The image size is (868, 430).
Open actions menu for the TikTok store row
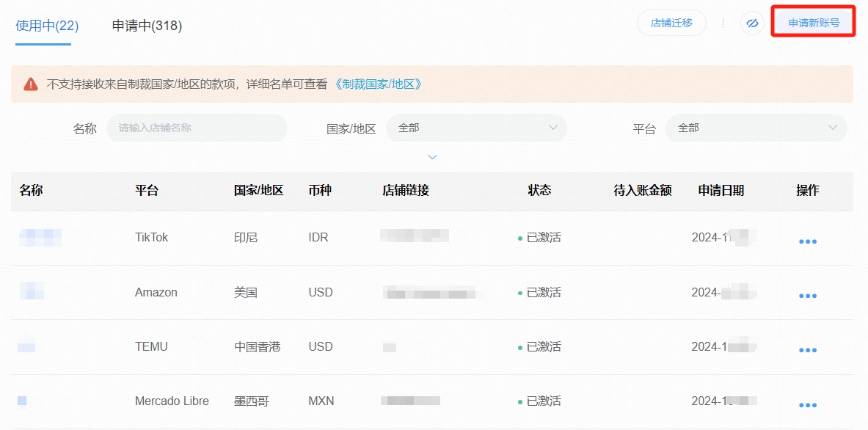coord(807,241)
